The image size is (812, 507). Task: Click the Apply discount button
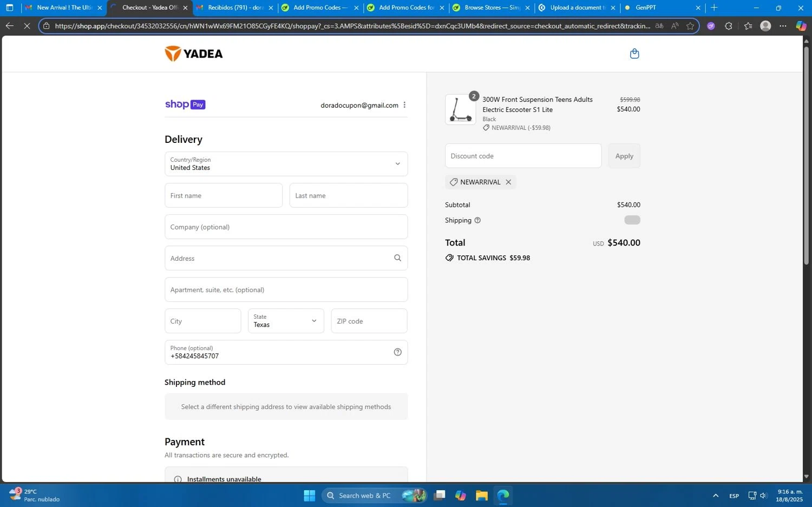pos(624,156)
